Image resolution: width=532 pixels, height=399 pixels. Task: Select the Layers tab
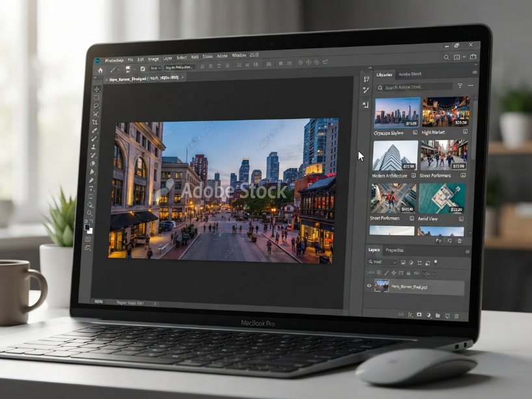click(374, 250)
